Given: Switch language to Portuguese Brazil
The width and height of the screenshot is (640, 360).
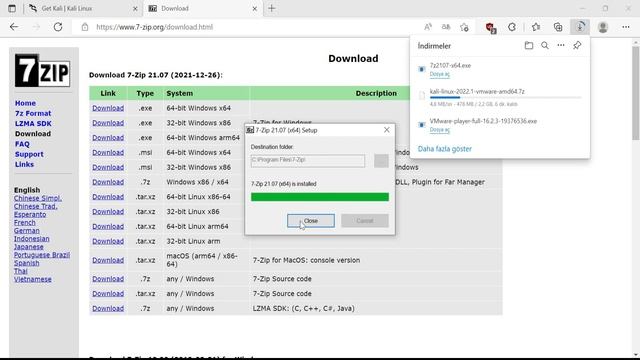Looking at the screenshot, I should point(42,255).
